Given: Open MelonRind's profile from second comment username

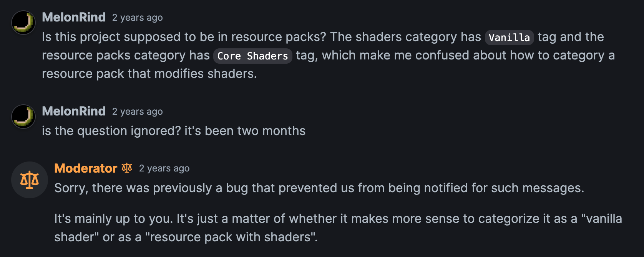Looking at the screenshot, I should 74,111.
